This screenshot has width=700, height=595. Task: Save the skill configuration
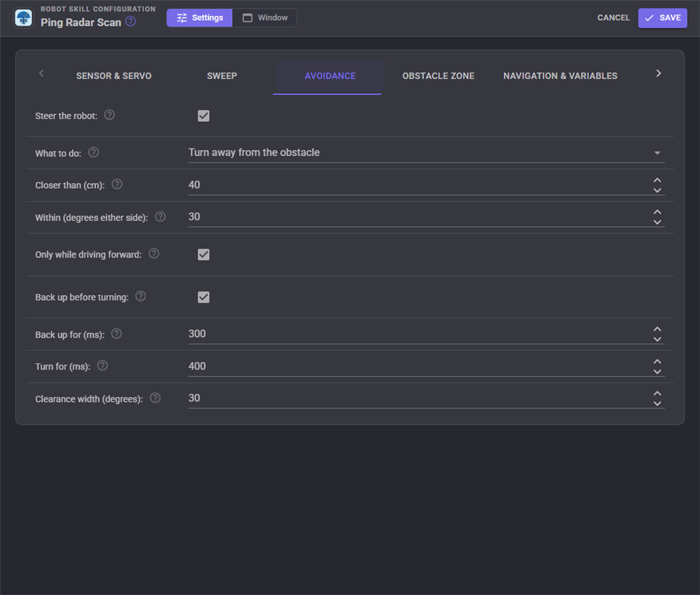[x=662, y=18]
